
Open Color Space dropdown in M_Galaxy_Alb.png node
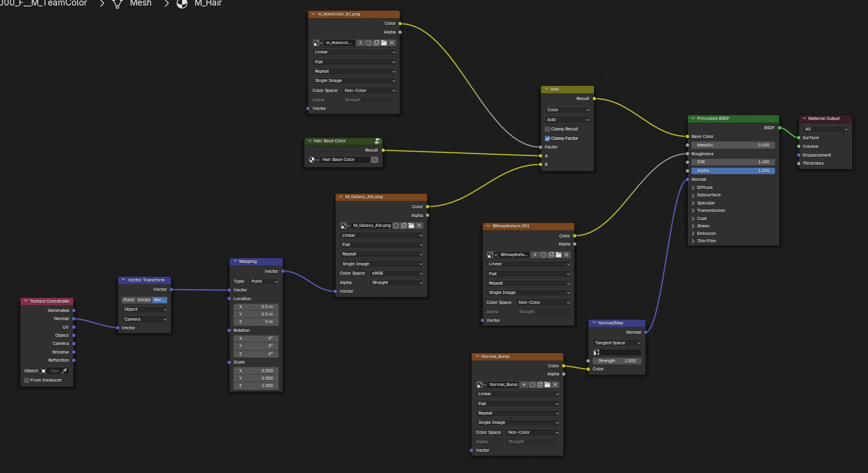[396, 273]
